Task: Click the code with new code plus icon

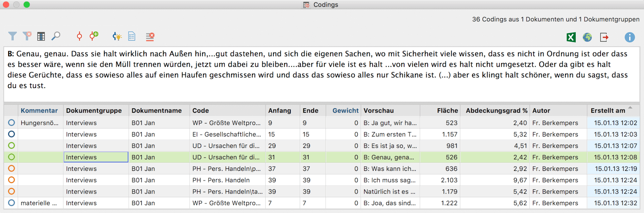Action: click(94, 36)
